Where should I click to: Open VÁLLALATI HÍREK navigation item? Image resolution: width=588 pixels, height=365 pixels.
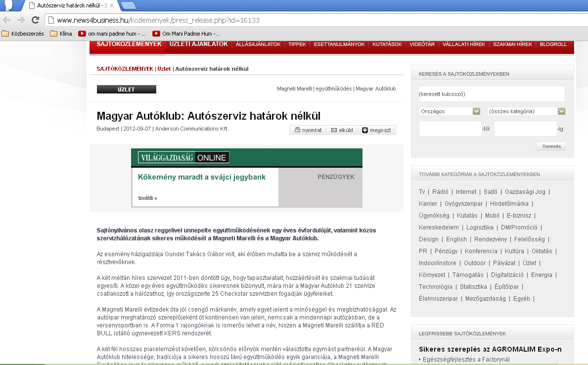(463, 45)
